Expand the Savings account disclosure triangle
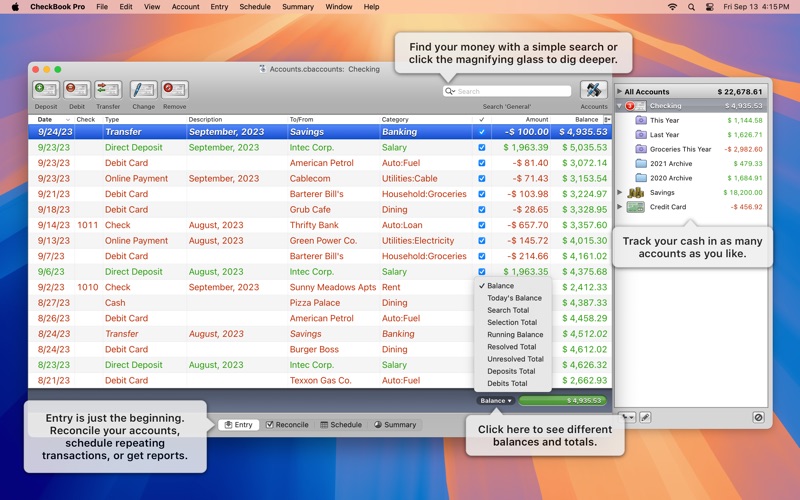The width and height of the screenshot is (800, 500). tap(619, 192)
